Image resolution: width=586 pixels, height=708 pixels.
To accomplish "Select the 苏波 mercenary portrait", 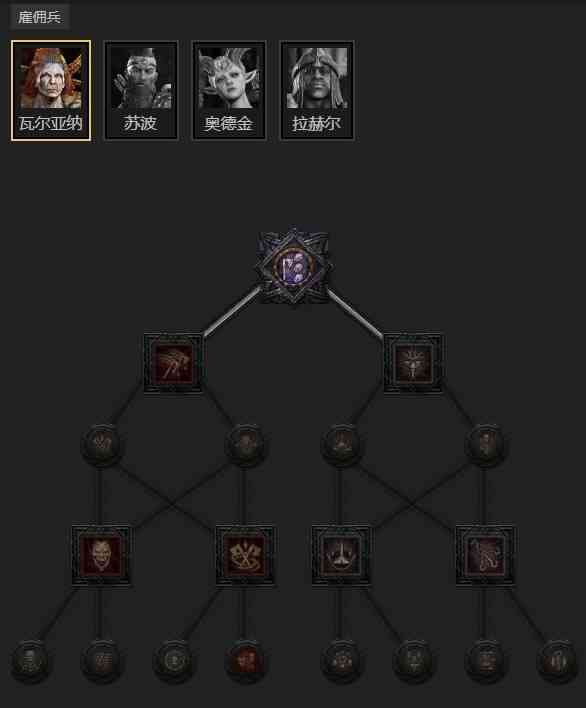I will 141,90.
